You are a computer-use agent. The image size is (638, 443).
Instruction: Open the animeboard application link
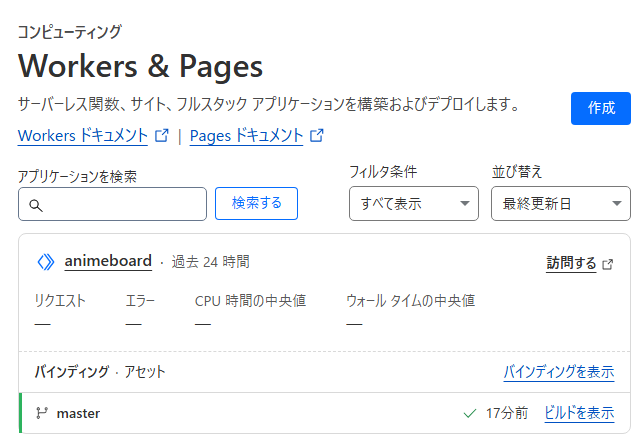point(108,261)
